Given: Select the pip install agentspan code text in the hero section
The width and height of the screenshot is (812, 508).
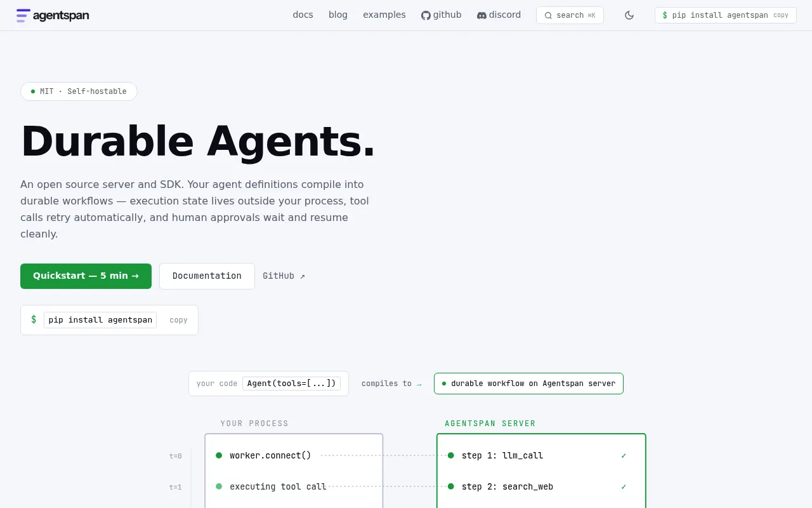Looking at the screenshot, I should pyautogui.click(x=100, y=320).
